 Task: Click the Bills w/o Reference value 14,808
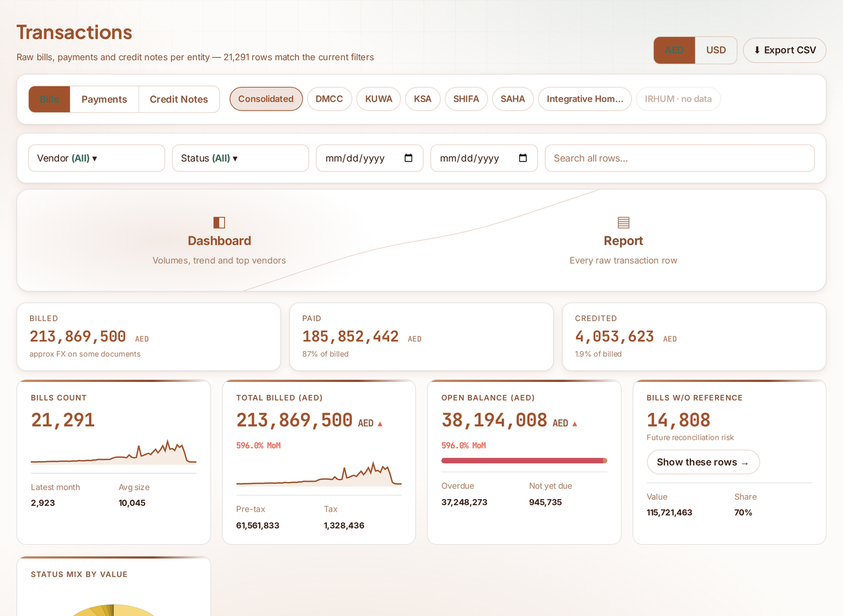tap(678, 420)
